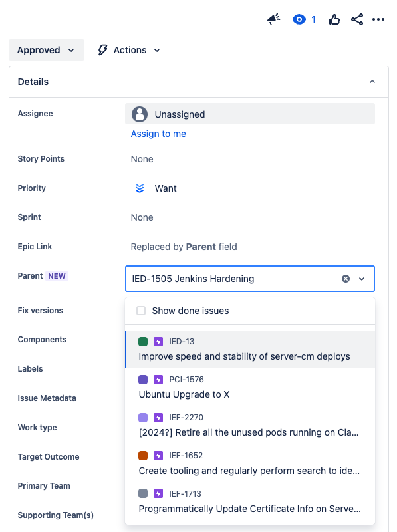Viewport: 397px width, 532px height.
Task: Click the lightning icon in the Actions button
Action: (102, 49)
